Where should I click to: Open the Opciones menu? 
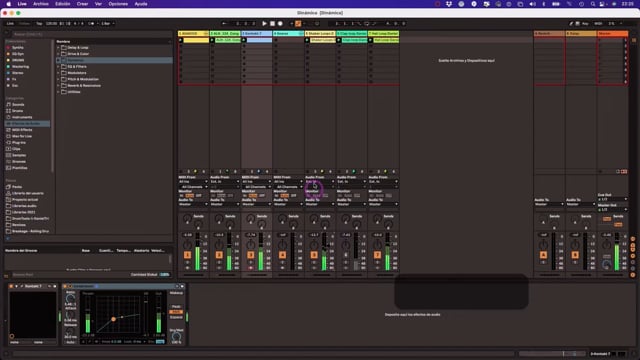(118, 4)
